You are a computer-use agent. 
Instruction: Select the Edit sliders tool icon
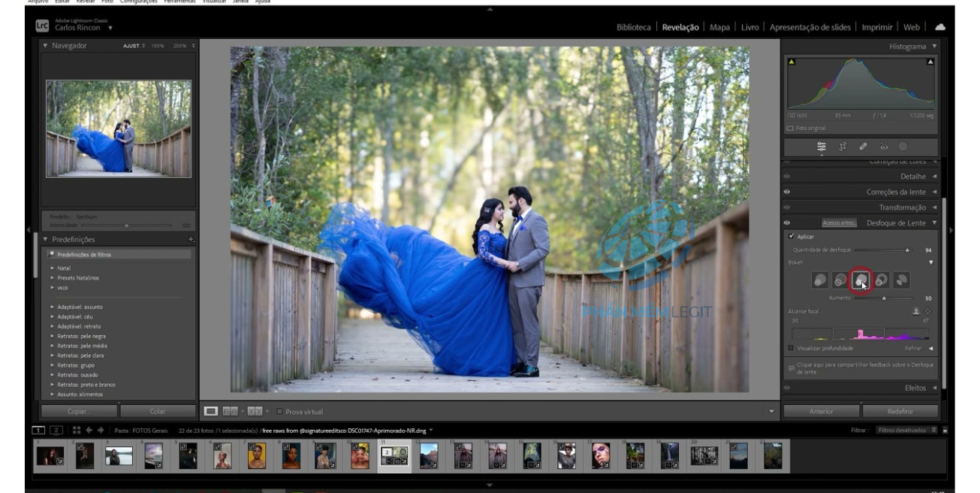822,147
